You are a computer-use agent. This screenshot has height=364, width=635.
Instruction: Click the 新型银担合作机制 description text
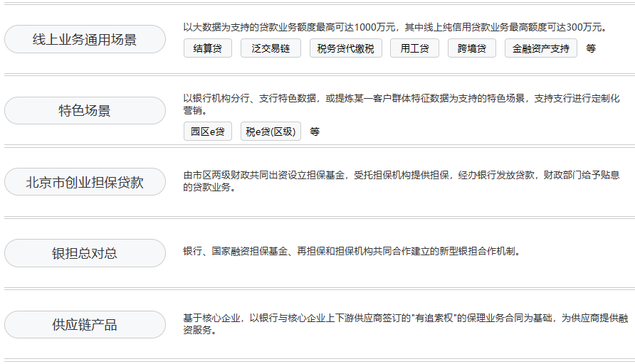[x=351, y=251]
